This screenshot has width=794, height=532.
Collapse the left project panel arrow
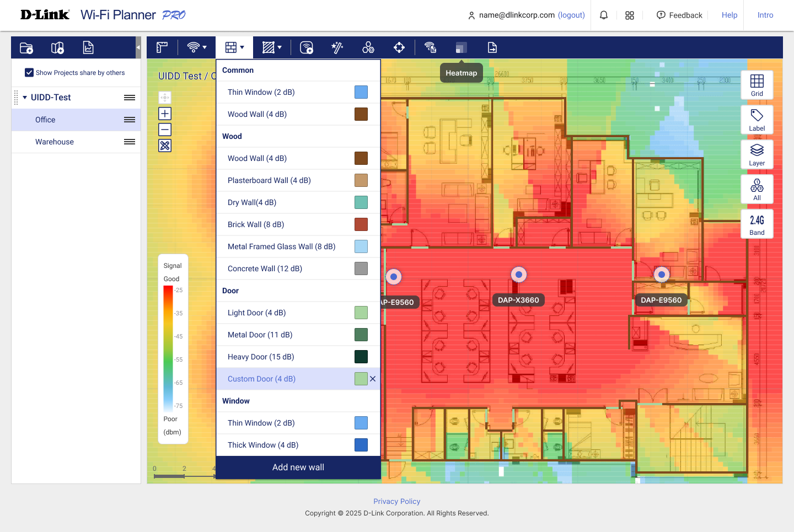click(138, 47)
